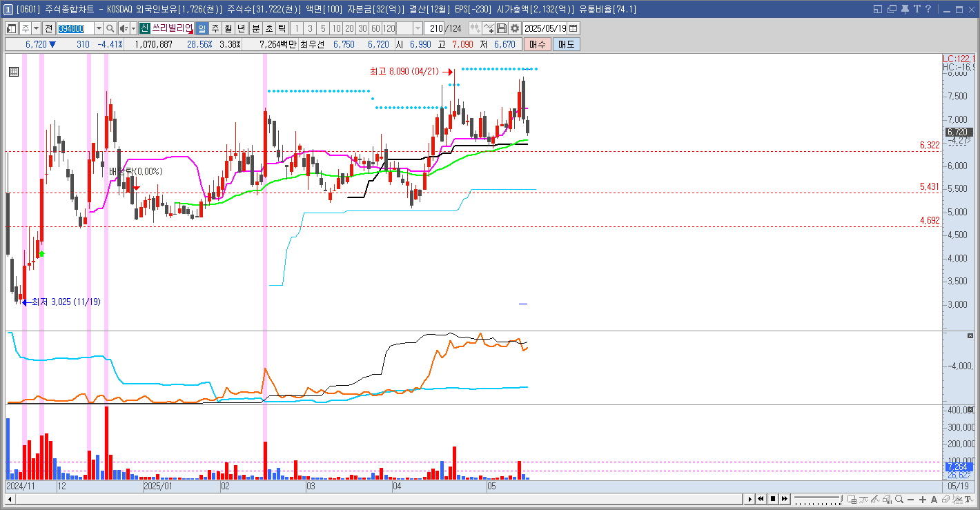The width and height of the screenshot is (980, 510).
Task: Click the 매도 sell button
Action: [x=566, y=44]
